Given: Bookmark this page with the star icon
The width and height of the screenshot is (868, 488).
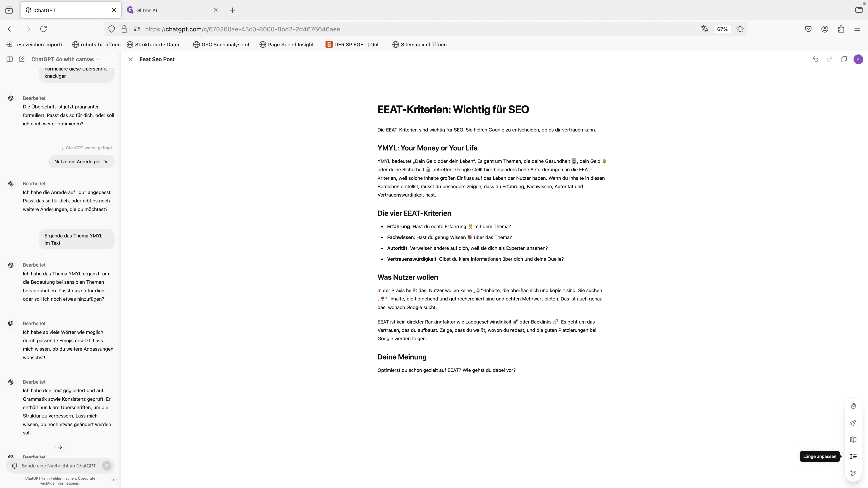Looking at the screenshot, I should tap(740, 29).
